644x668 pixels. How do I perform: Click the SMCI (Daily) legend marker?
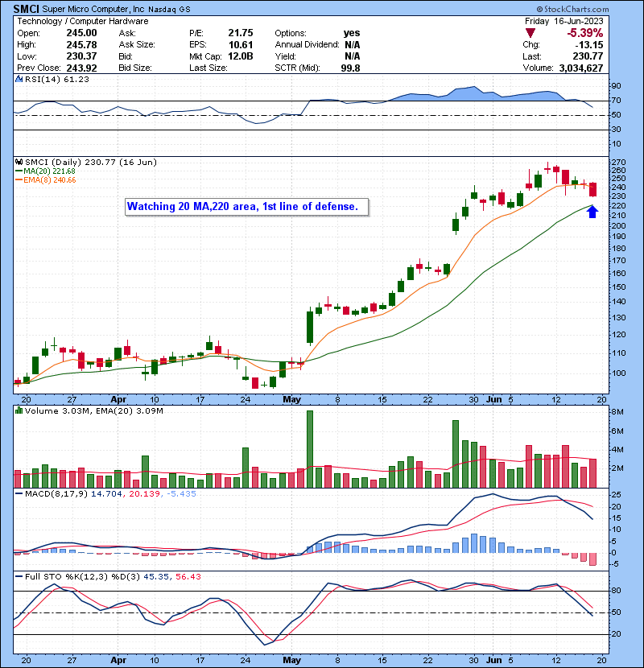click(x=18, y=162)
